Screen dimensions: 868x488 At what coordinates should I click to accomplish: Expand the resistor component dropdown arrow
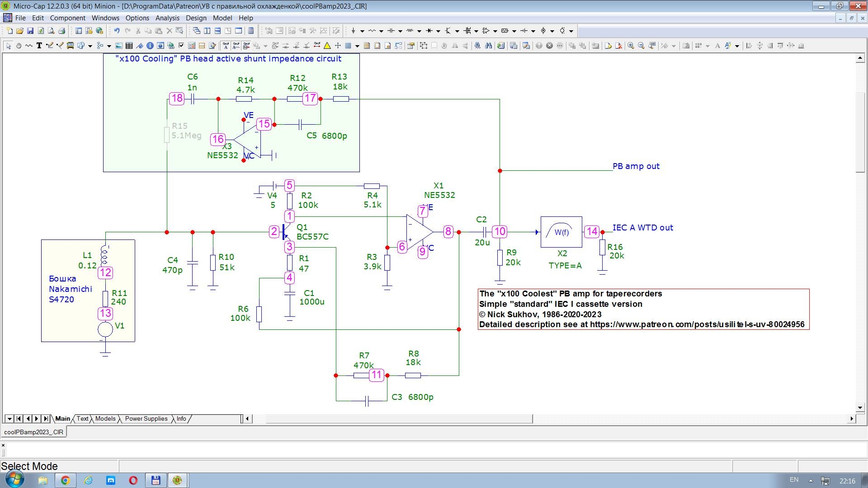(381, 31)
